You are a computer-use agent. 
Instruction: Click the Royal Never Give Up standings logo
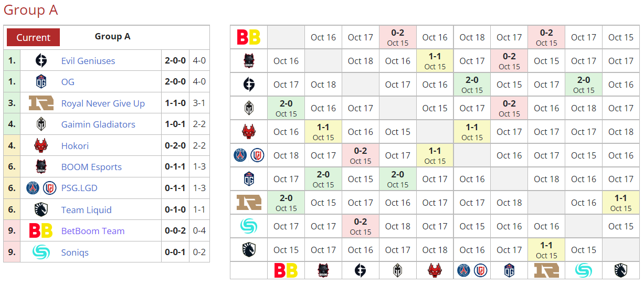point(41,103)
